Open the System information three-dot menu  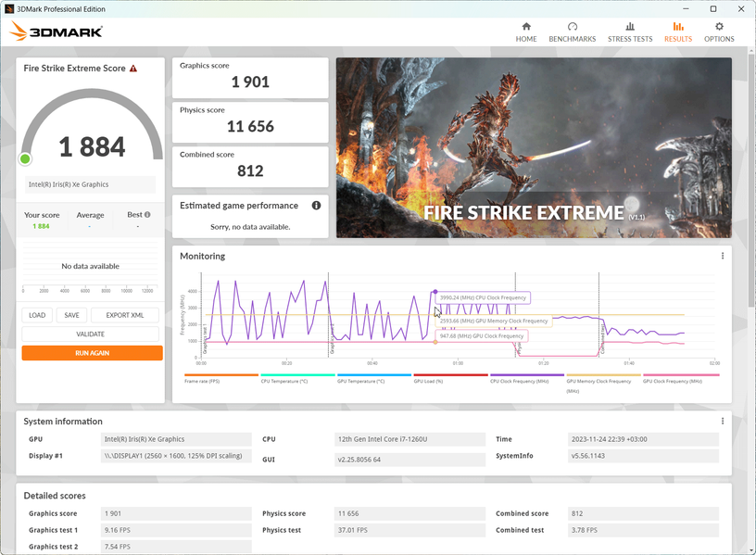coord(723,421)
